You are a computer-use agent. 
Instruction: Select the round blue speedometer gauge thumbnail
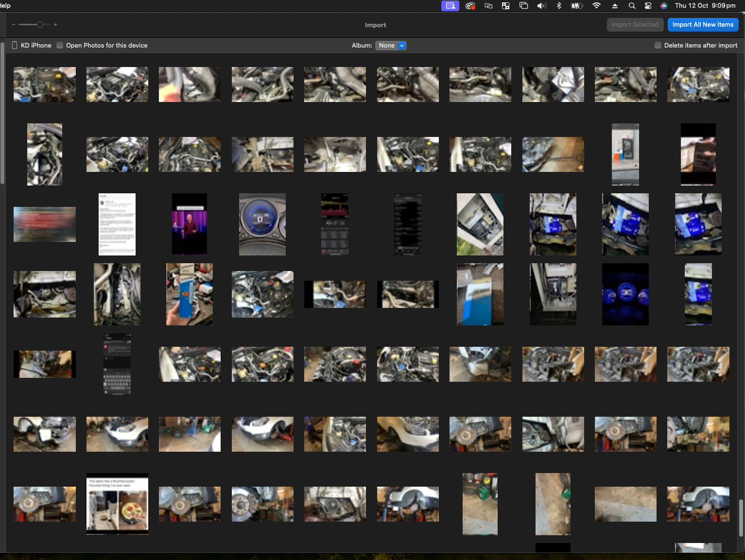pyautogui.click(x=262, y=224)
